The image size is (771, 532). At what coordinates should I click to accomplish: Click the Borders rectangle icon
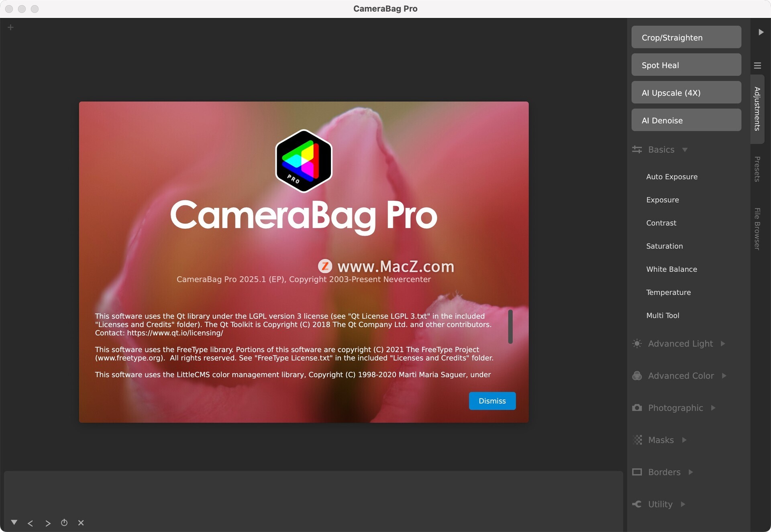point(637,472)
